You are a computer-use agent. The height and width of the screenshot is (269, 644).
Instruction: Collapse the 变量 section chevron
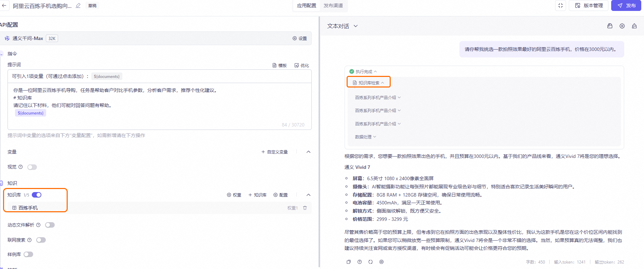click(x=308, y=152)
